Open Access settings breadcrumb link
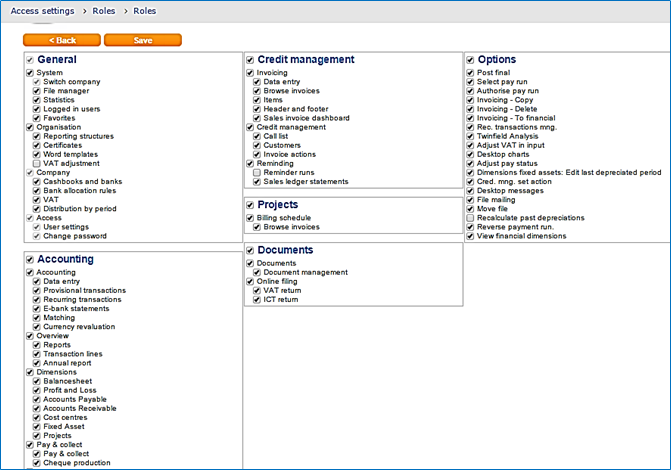 42,11
